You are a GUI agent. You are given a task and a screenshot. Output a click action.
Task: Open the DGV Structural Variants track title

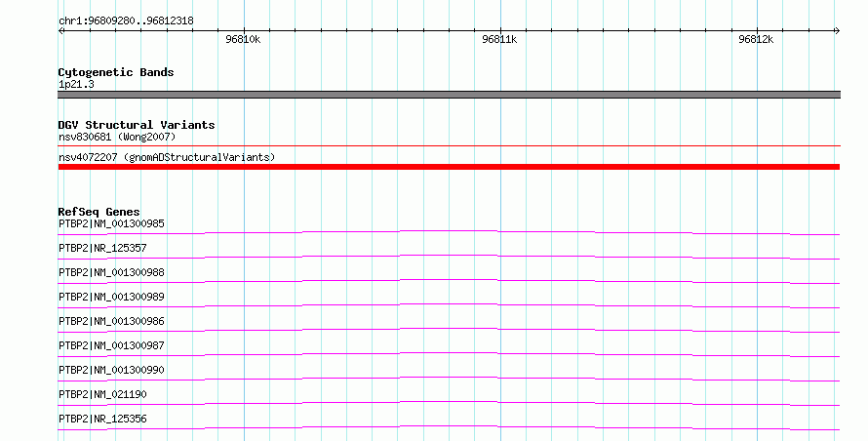(137, 125)
